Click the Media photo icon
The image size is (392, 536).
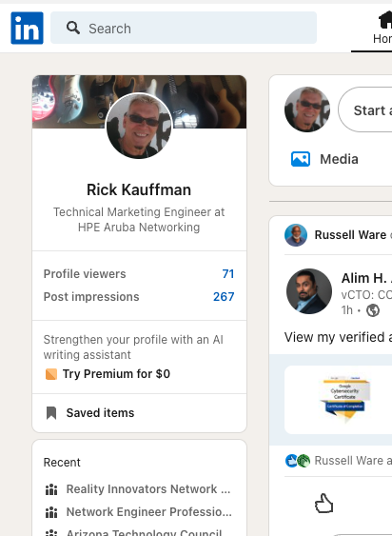click(x=301, y=159)
